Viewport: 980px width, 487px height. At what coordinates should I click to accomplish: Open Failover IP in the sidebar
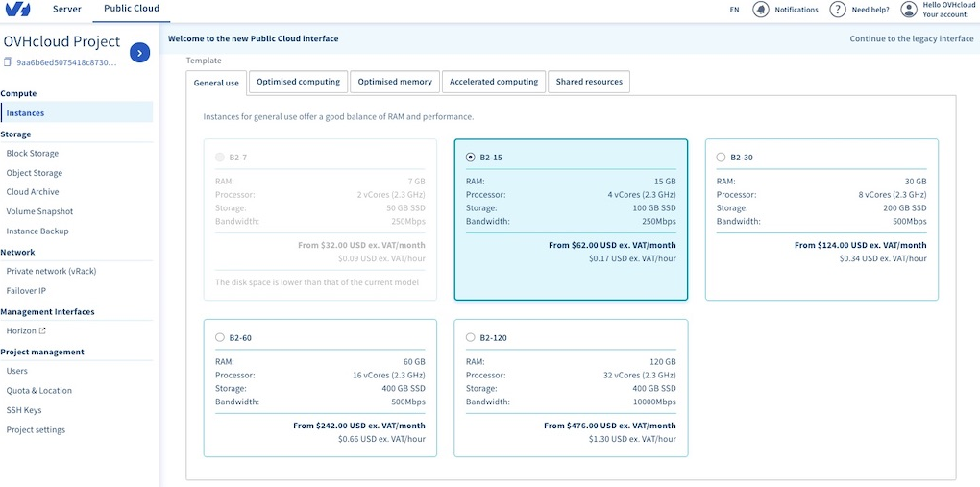point(26,291)
